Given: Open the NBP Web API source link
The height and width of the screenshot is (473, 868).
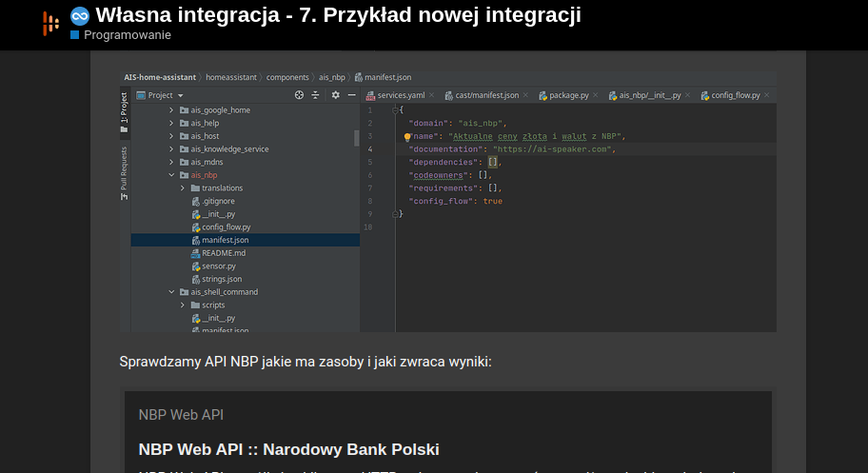Looking at the screenshot, I should tap(181, 415).
